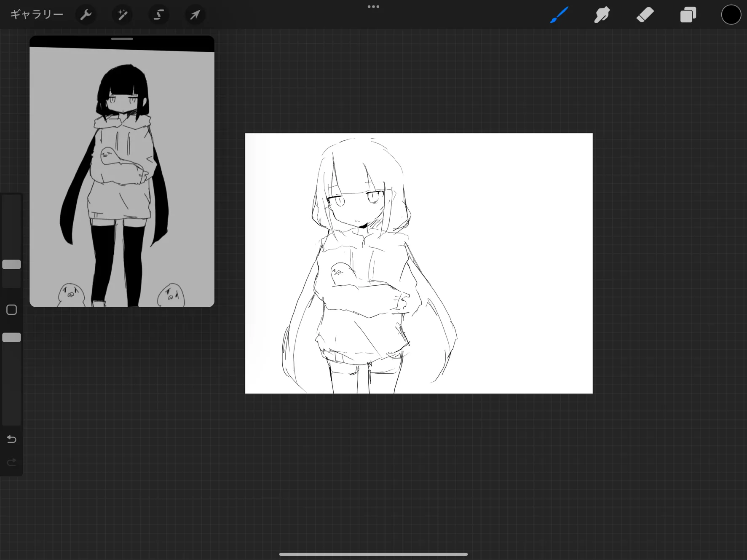This screenshot has height=560, width=747.
Task: Click the brush size slider handle
Action: pyautogui.click(x=11, y=264)
